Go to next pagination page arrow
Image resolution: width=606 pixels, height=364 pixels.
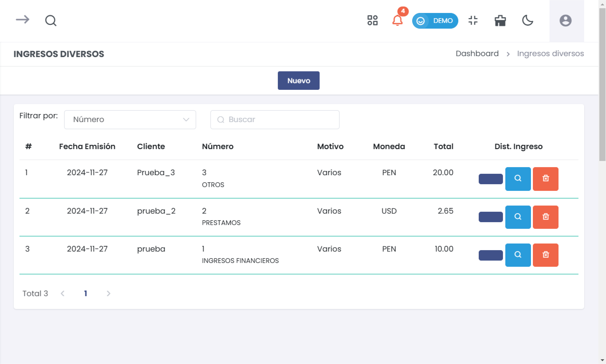pos(108,293)
